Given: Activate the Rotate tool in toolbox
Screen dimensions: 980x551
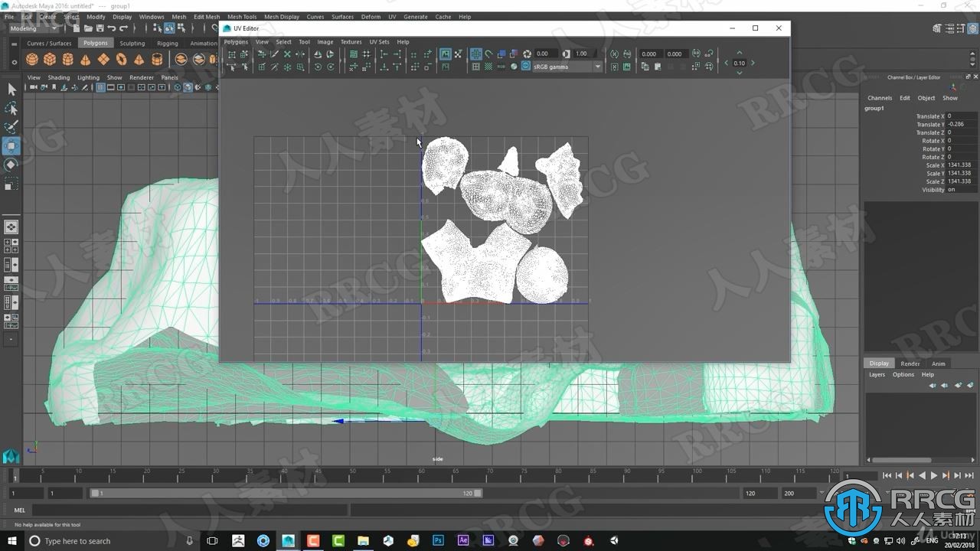Looking at the screenshot, I should (x=11, y=165).
